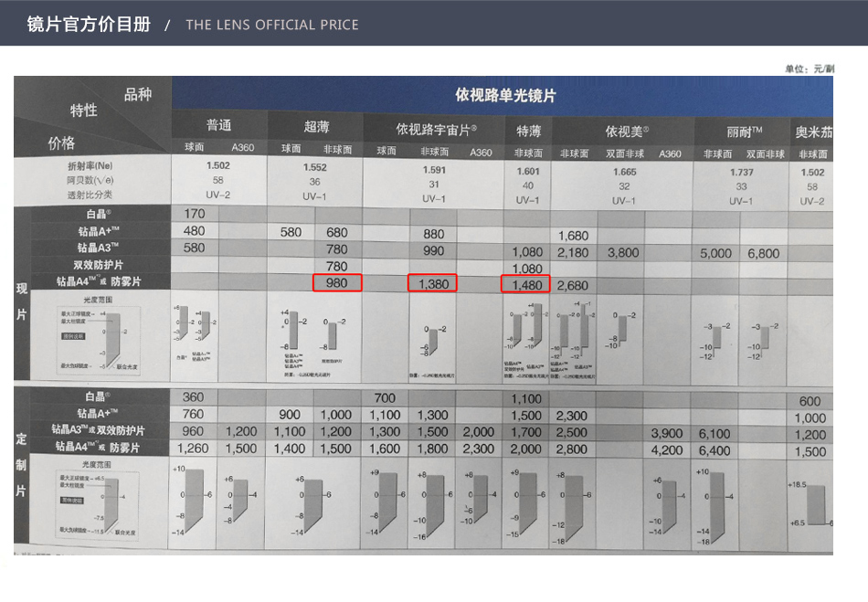Click the 价格 corner label
Viewport: 868px width, 602px height.
(x=61, y=143)
